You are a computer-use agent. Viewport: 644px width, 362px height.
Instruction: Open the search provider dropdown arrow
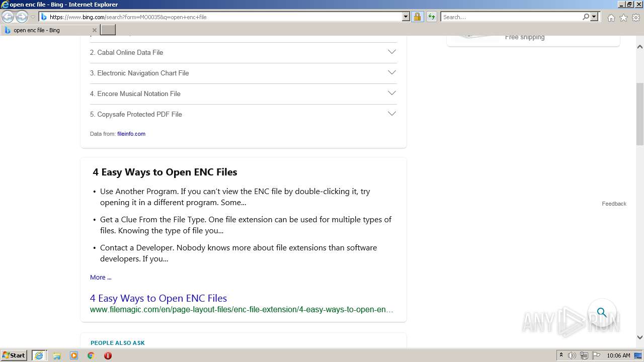pos(594,17)
